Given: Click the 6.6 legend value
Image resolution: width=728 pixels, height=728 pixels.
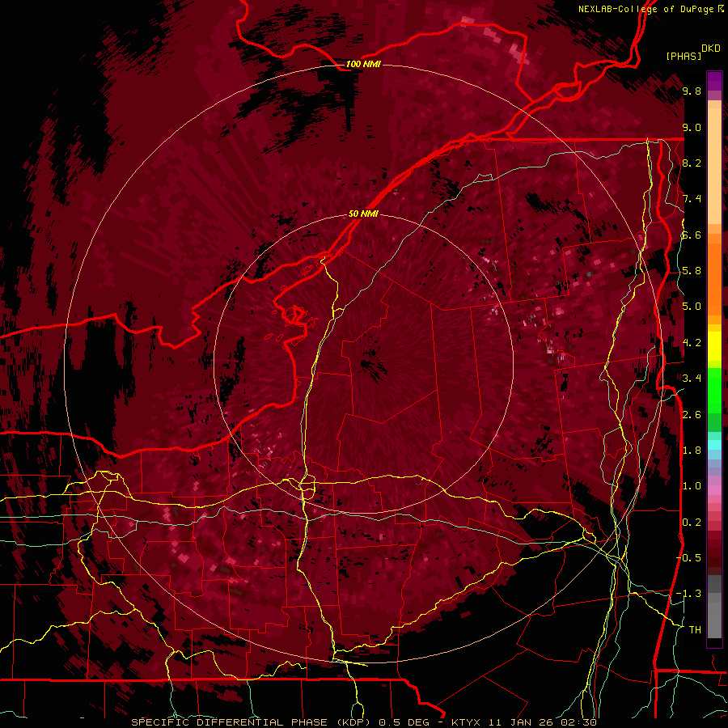Looking at the screenshot, I should (x=692, y=235).
